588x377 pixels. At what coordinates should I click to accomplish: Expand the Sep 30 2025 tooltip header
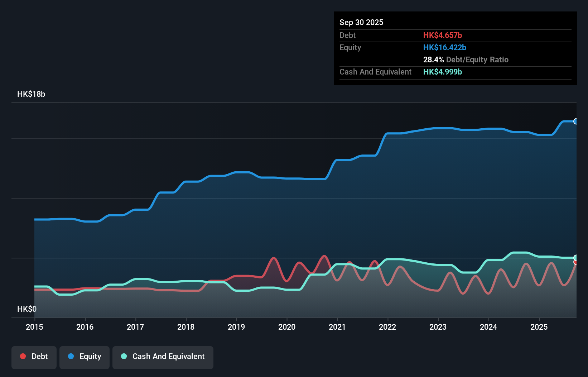[x=361, y=22]
